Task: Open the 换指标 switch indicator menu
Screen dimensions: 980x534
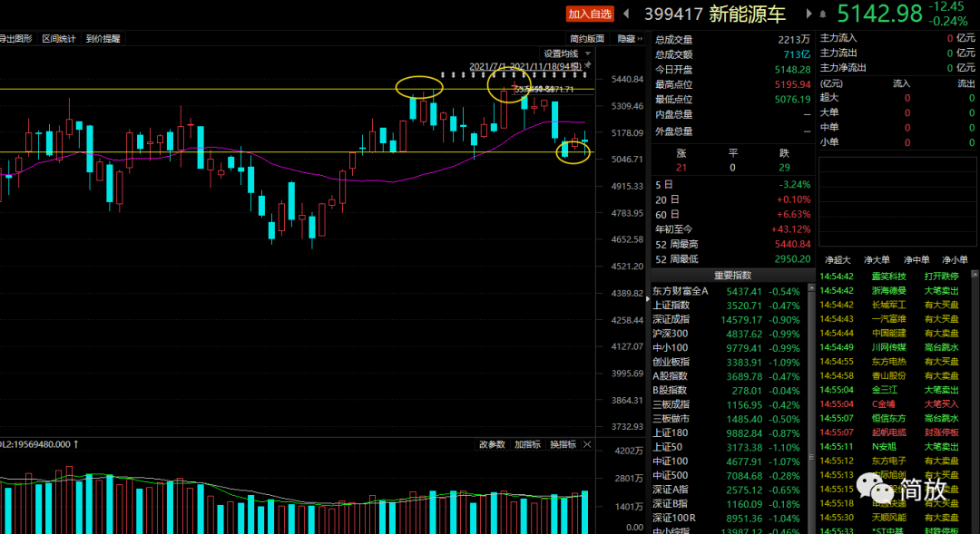Action: (x=560, y=444)
